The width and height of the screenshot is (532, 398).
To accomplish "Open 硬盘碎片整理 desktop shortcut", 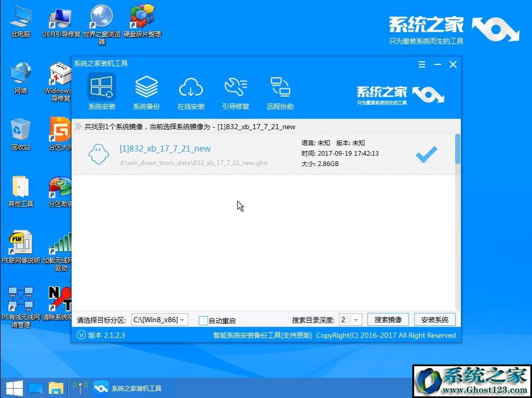I will point(142,22).
